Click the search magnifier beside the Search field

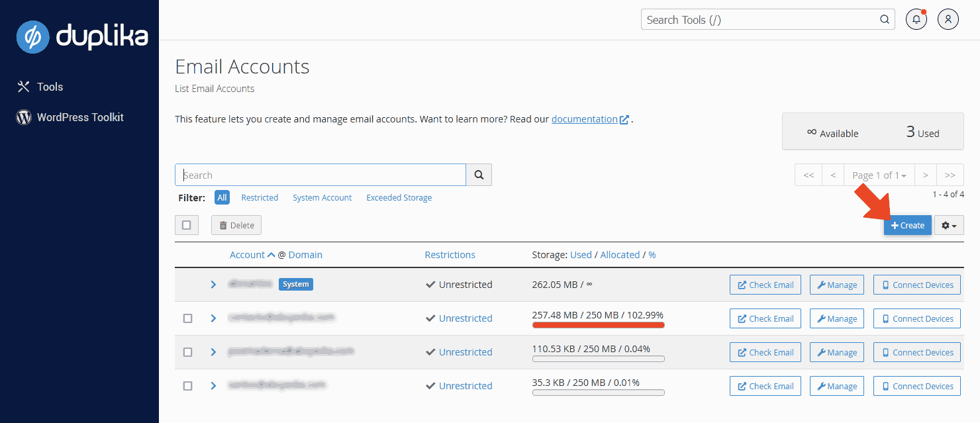point(478,174)
